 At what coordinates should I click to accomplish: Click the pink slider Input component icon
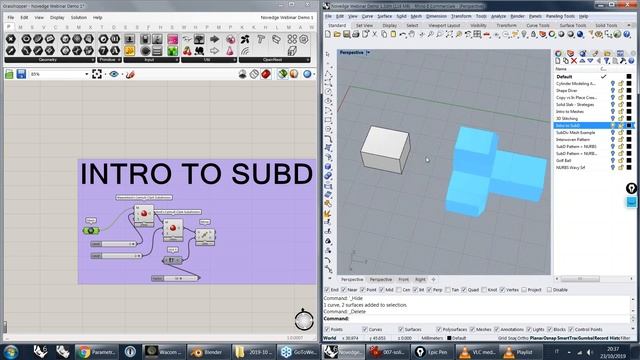coord(172,39)
